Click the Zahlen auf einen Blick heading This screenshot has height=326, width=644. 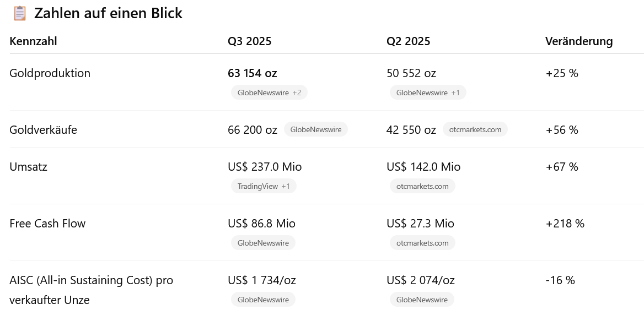coord(108,13)
